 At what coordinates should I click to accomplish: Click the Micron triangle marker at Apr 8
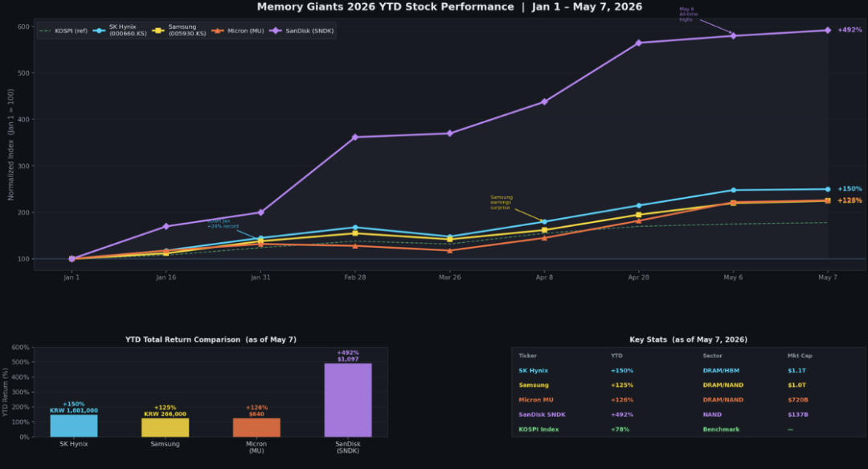pos(544,238)
